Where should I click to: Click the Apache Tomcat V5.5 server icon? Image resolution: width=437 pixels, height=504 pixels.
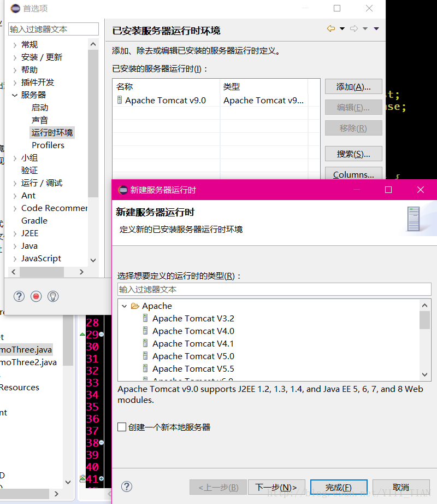pyautogui.click(x=145, y=368)
